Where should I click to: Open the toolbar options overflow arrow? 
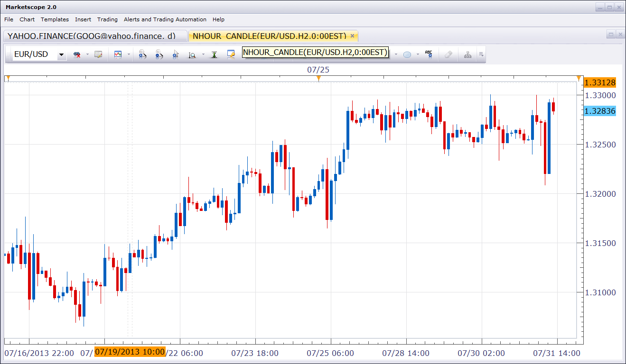coord(481,55)
